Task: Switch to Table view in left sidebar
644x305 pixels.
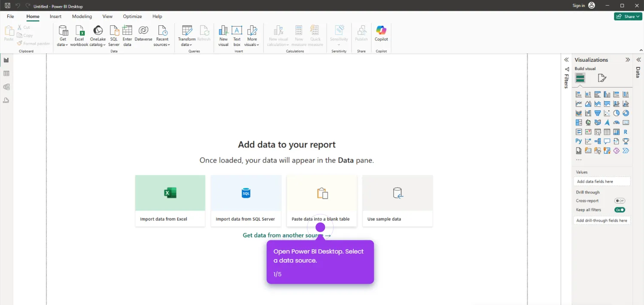Action: click(6, 73)
